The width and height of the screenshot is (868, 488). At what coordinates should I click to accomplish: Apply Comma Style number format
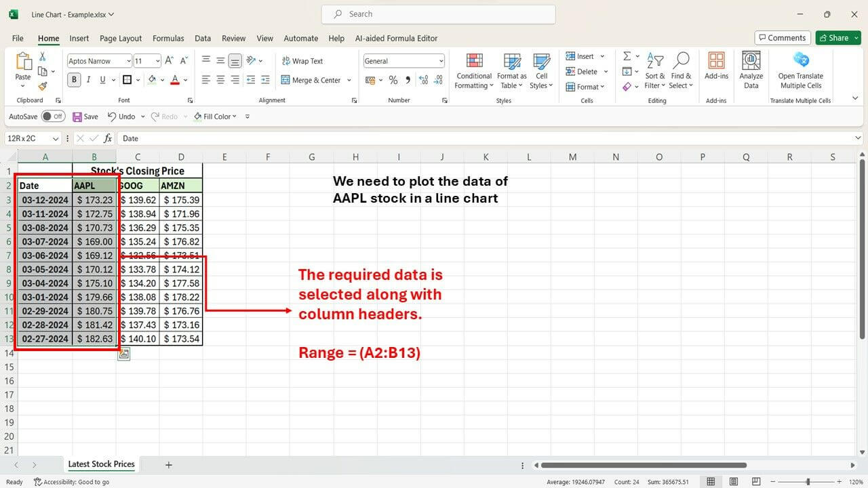point(408,80)
